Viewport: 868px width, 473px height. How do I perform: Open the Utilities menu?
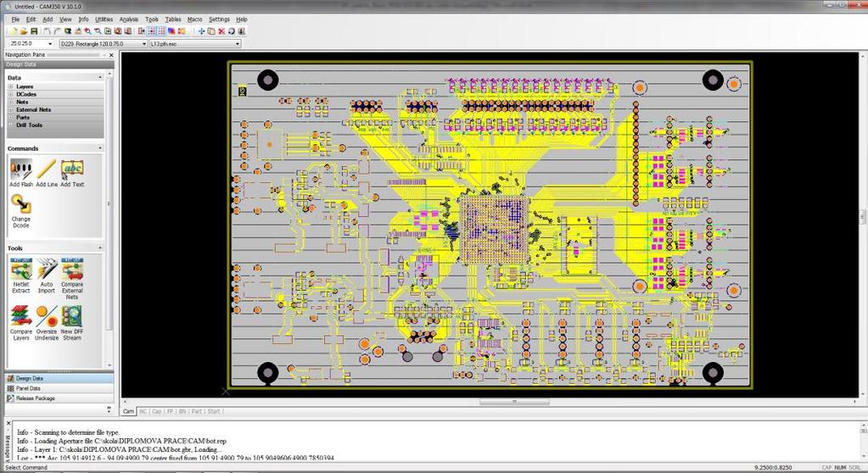[x=104, y=19]
